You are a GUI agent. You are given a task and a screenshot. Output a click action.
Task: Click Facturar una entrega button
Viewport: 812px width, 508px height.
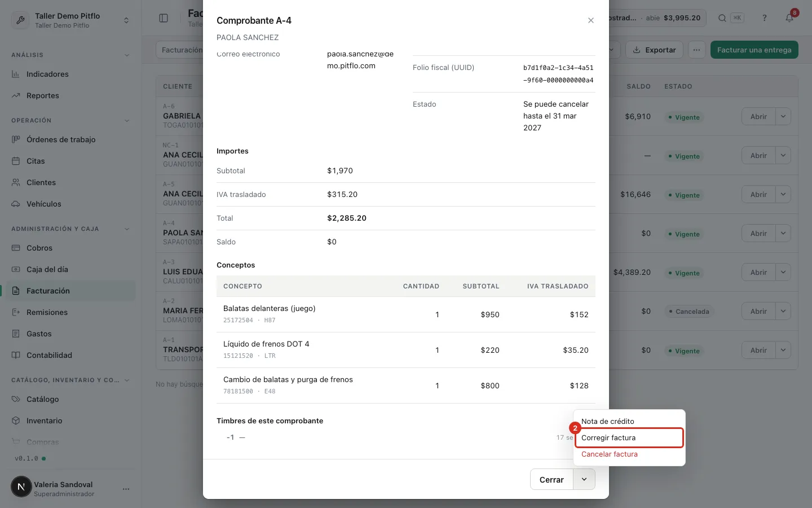pyautogui.click(x=754, y=50)
